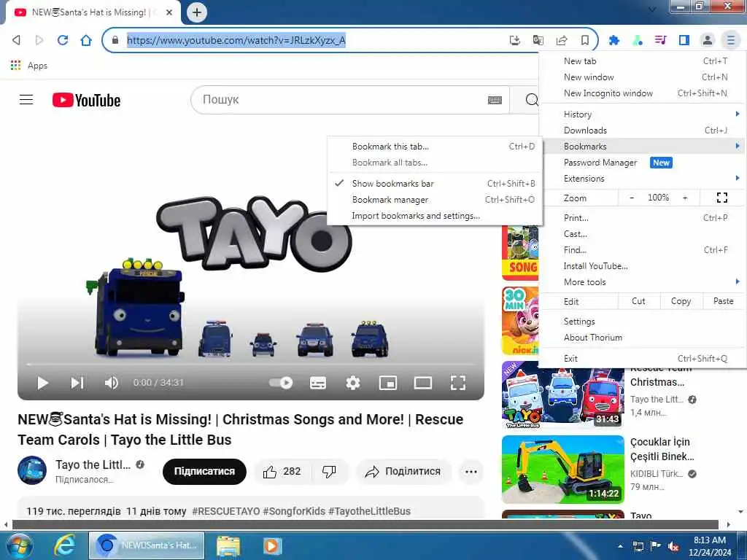Expand the More tools submenu

(643, 282)
